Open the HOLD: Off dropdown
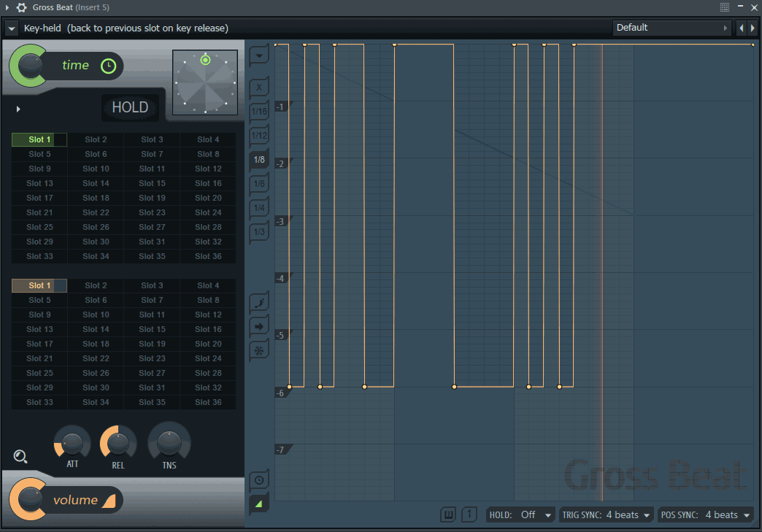Viewport: 762px width, 532px height. coord(520,515)
